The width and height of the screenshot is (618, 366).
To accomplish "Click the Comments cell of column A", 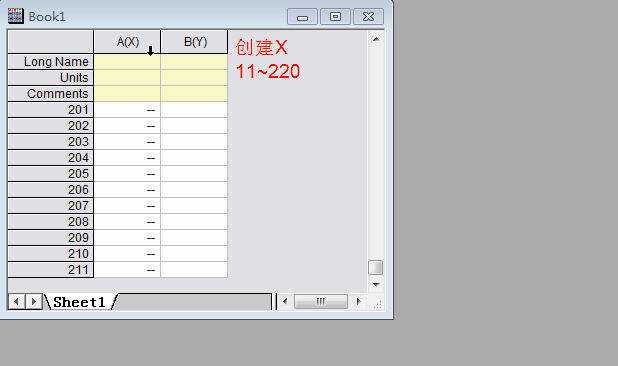I will point(127,94).
